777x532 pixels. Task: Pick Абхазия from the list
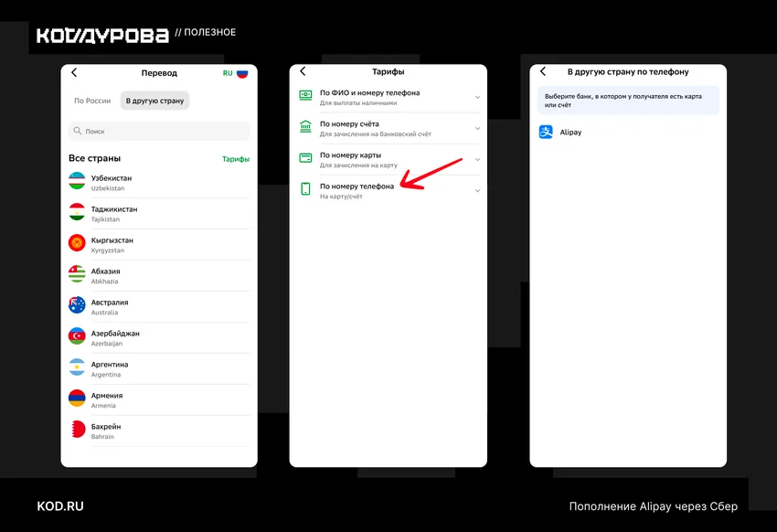tap(159, 276)
